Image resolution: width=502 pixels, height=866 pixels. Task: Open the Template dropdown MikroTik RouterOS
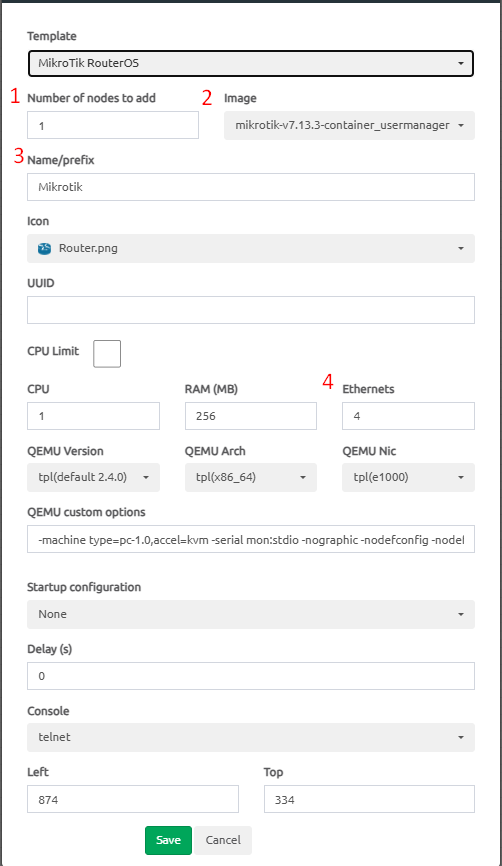pyautogui.click(x=251, y=63)
